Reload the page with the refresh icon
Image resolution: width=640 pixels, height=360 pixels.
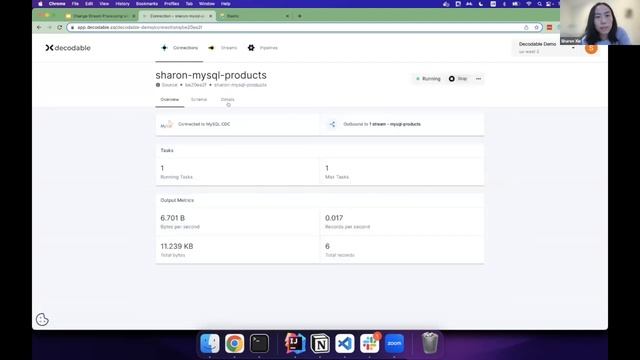click(60, 27)
